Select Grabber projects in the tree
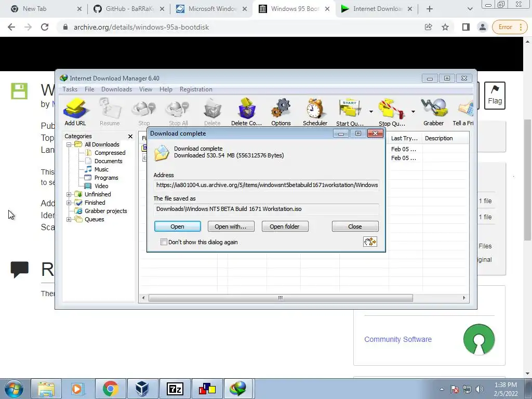This screenshot has width=532, height=399. coord(105,211)
